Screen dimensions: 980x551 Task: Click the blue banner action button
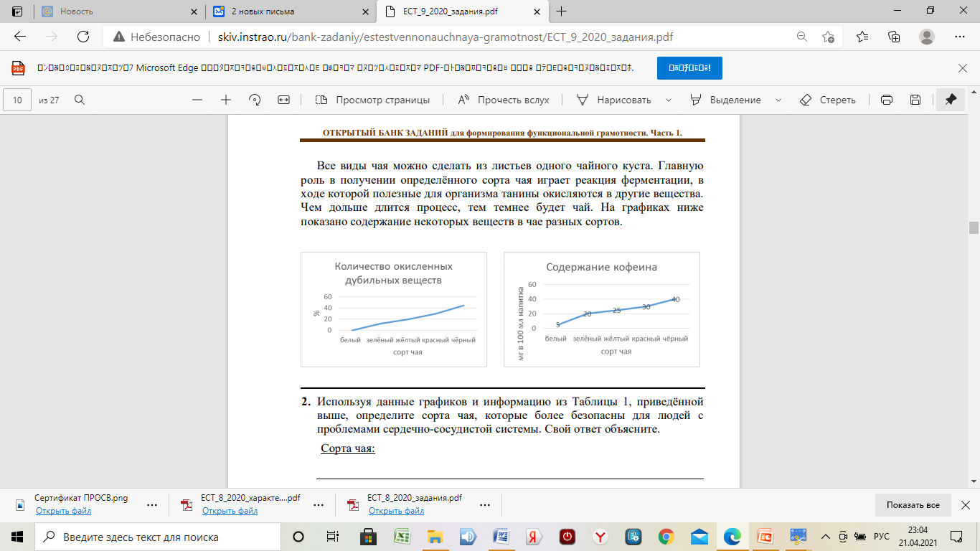click(689, 68)
